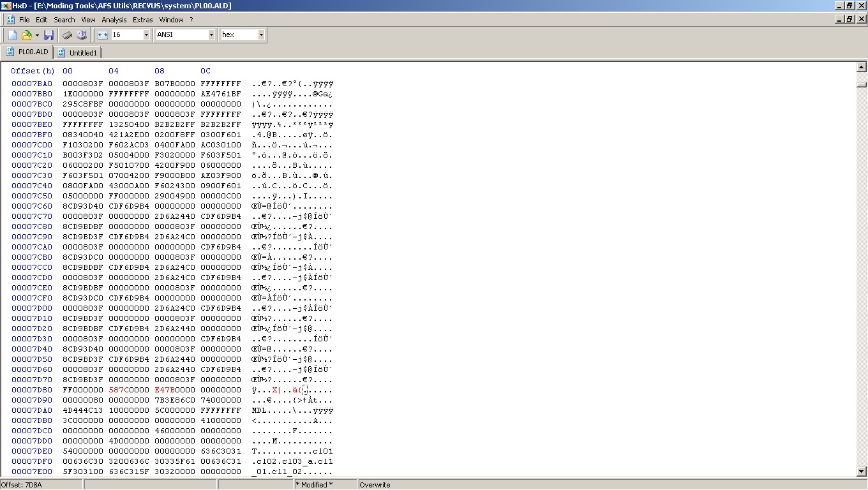Open the ? help menu
Screen dimensions: 868x490
click(x=191, y=20)
